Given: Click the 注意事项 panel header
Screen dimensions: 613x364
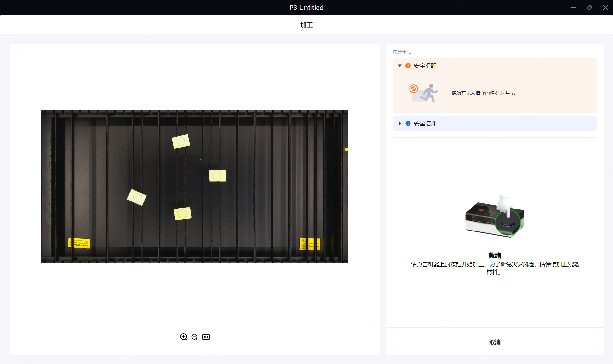Looking at the screenshot, I should [x=402, y=52].
